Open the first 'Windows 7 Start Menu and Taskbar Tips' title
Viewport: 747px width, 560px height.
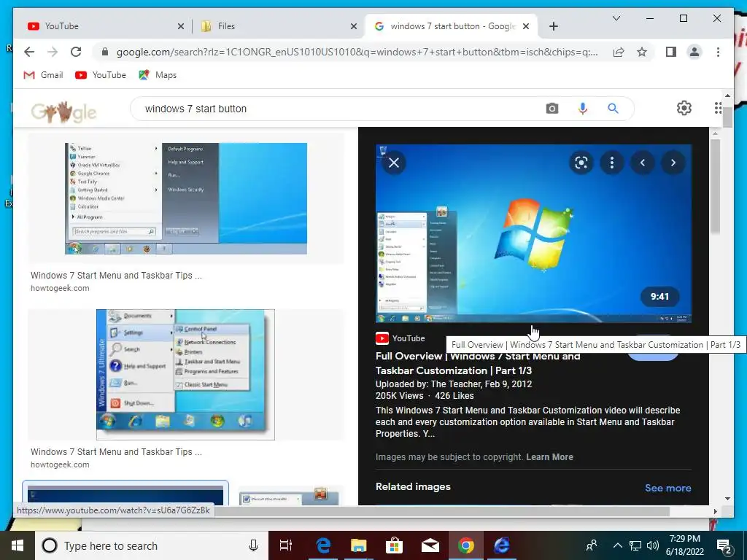pyautogui.click(x=116, y=275)
